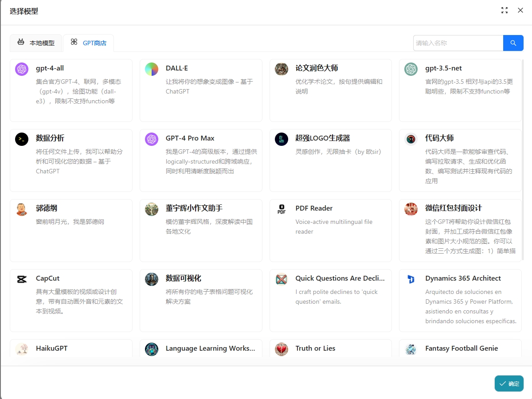Screen dimensions: 532x399
Task: Switch to the 本地模型 tab
Action: [x=36, y=43]
